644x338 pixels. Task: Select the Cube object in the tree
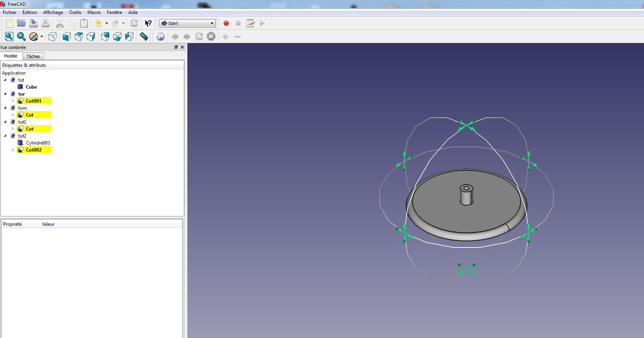(x=31, y=87)
